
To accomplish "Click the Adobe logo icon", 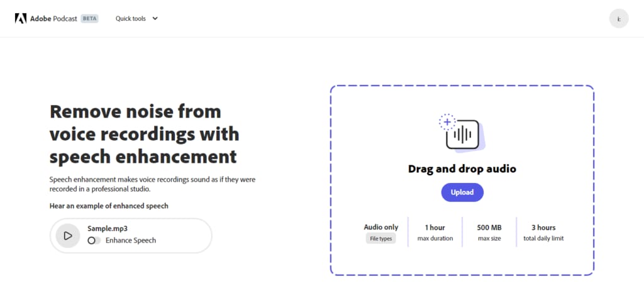I will (x=21, y=18).
